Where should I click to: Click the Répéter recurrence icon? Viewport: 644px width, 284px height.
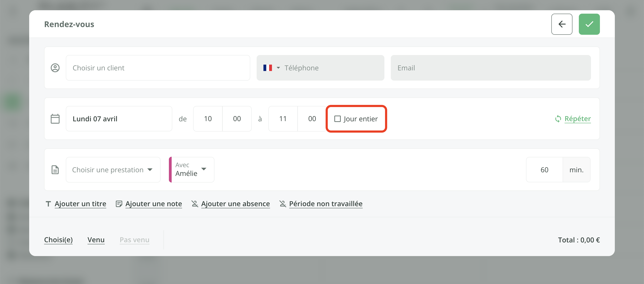coord(559,119)
